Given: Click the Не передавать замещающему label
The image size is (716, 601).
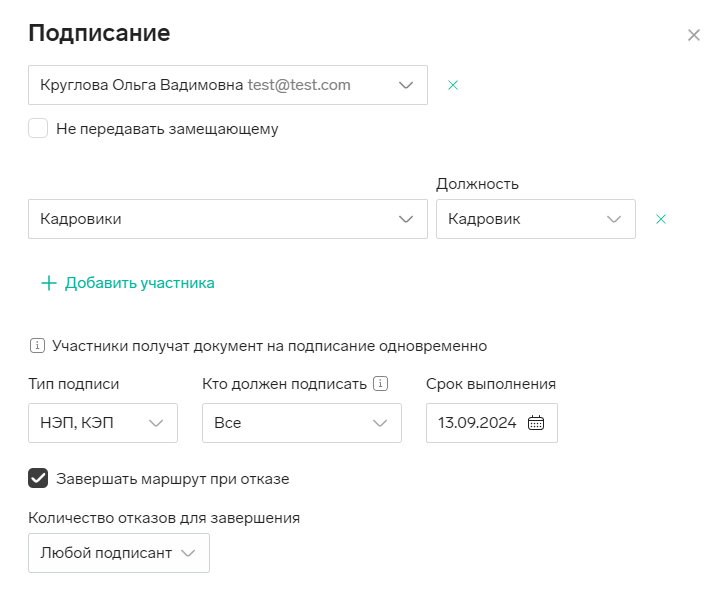Looking at the screenshot, I should [167, 129].
